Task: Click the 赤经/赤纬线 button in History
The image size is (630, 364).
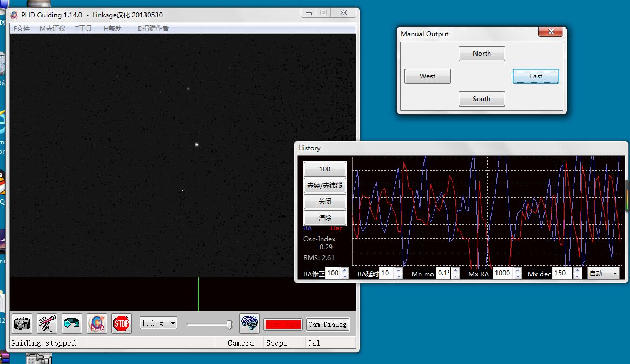Action: click(324, 186)
